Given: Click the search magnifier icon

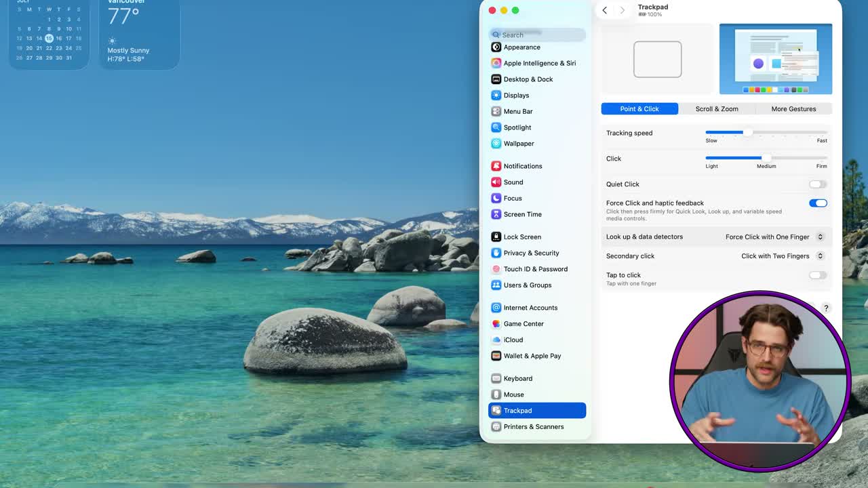Looking at the screenshot, I should [x=496, y=35].
